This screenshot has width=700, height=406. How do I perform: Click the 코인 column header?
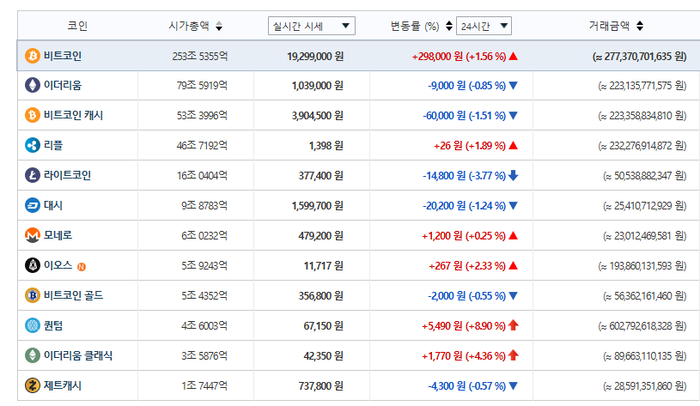(x=77, y=25)
